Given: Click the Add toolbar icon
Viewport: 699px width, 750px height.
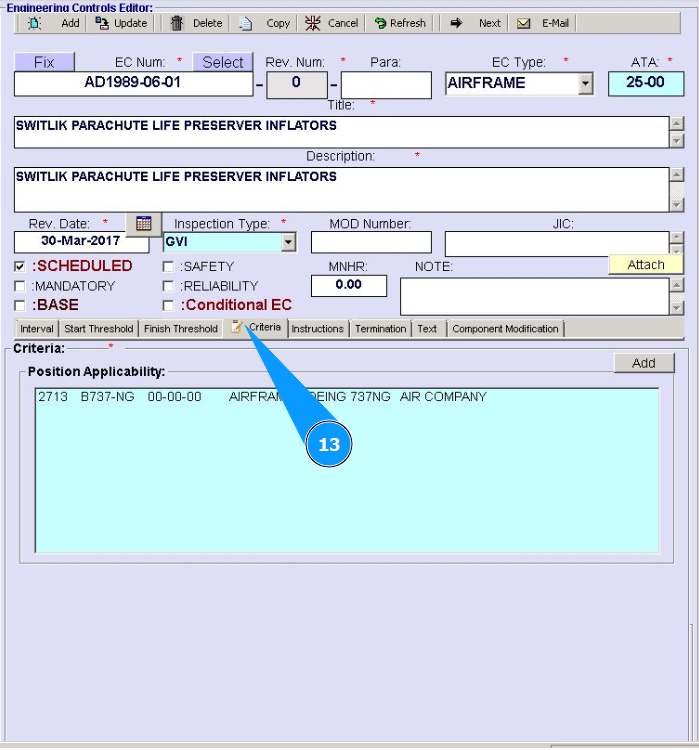Looking at the screenshot, I should 34,23.
